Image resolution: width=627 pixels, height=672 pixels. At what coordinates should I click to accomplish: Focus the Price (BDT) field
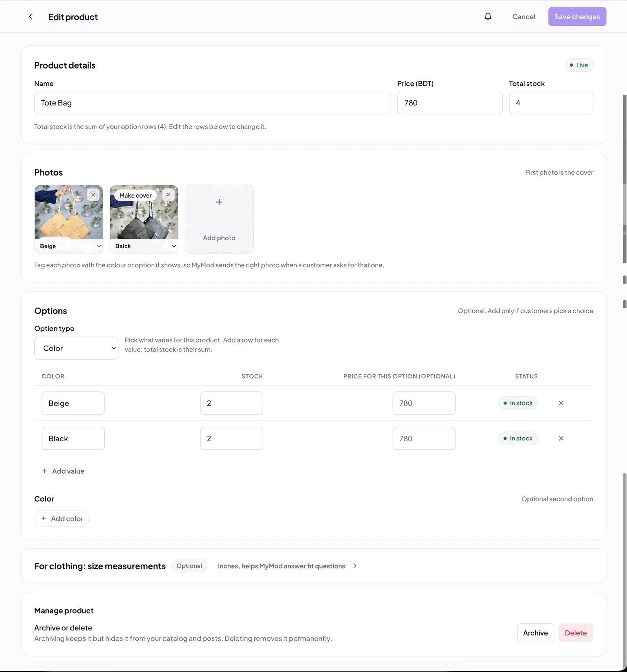tap(450, 103)
